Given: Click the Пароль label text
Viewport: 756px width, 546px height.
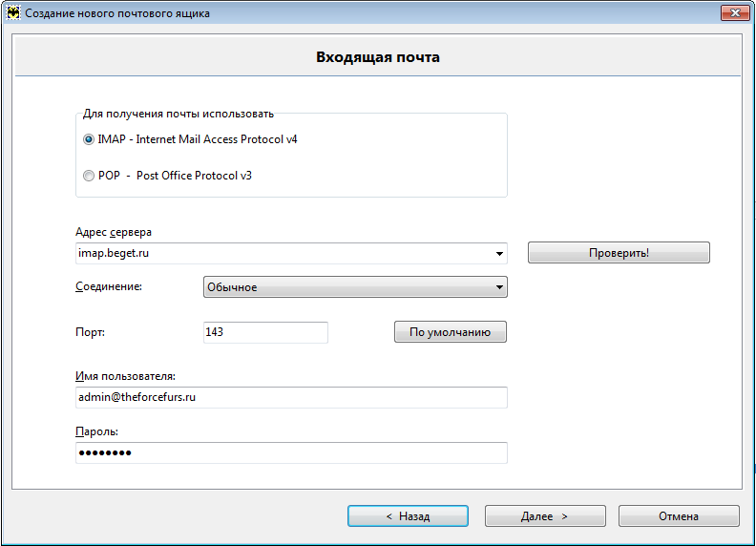Looking at the screenshot, I should (96, 431).
